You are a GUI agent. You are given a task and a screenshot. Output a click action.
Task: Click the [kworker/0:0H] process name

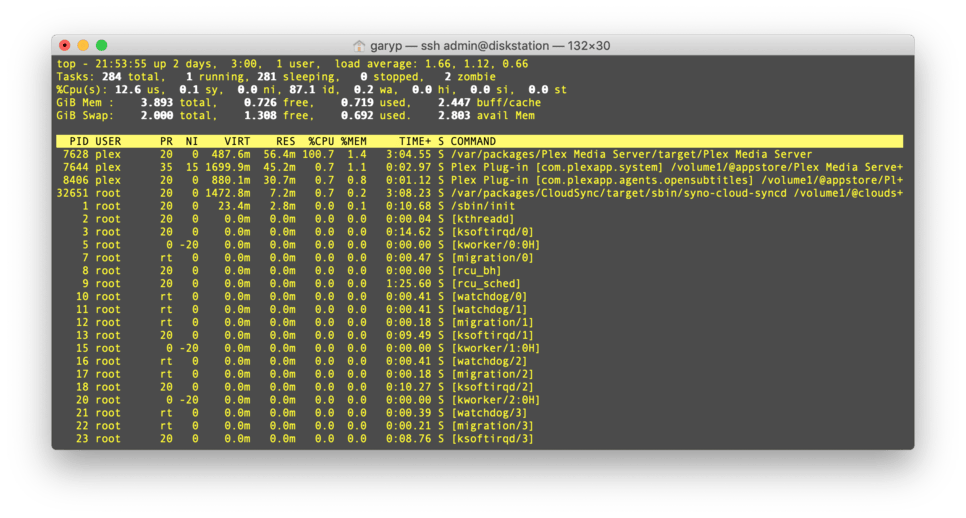[x=495, y=245]
